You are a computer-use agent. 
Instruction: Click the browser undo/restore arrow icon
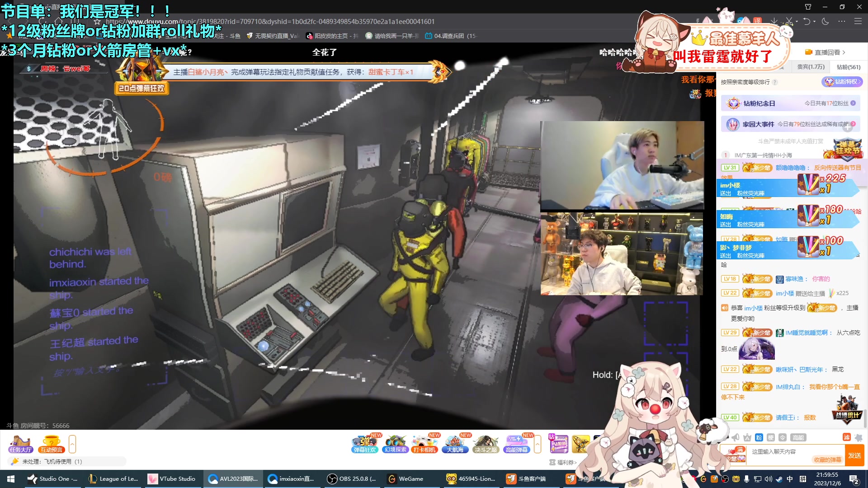807,21
